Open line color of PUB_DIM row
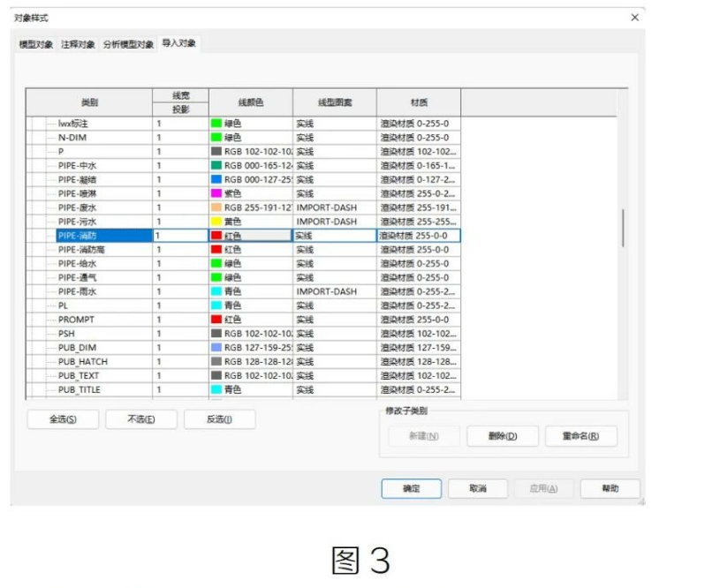The width and height of the screenshot is (705, 588). [251, 347]
